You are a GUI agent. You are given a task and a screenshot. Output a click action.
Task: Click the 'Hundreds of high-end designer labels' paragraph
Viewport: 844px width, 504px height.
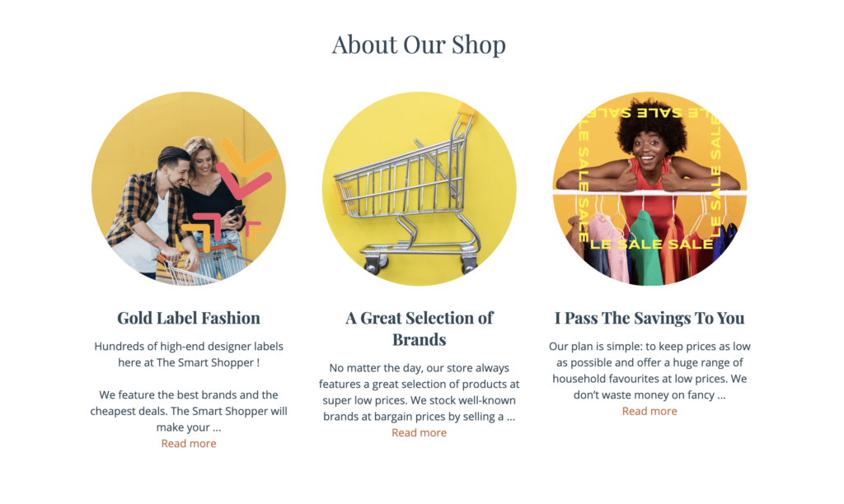tap(188, 354)
